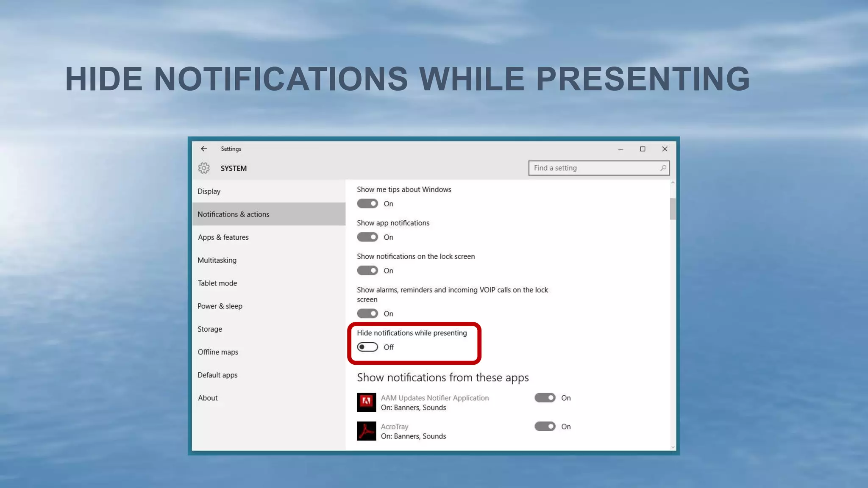Go to Storage settings
The image size is (868, 488).
[269, 329]
